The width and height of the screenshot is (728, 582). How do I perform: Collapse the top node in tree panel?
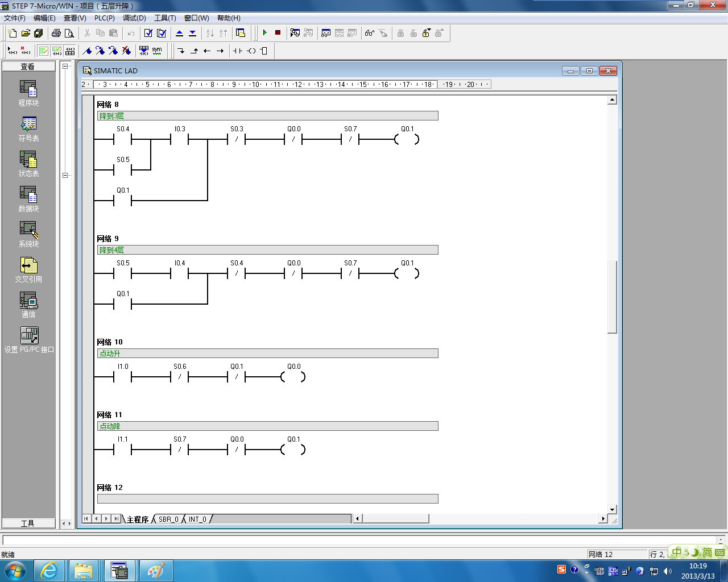(x=65, y=66)
